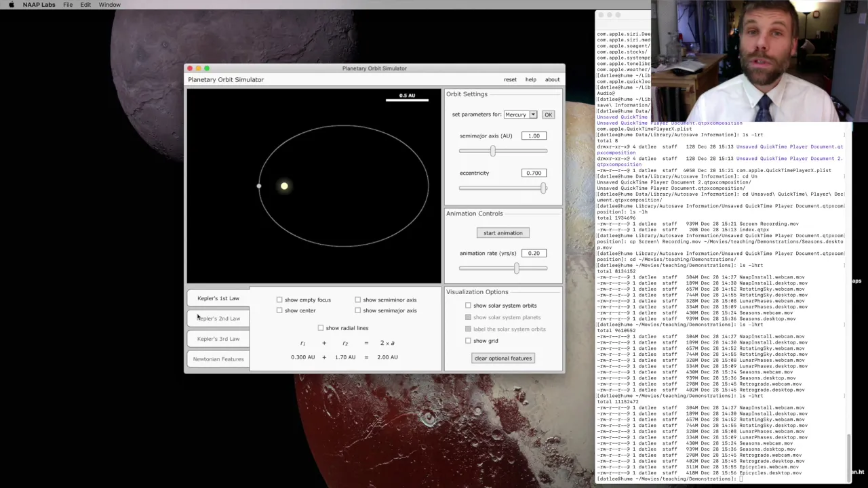Screen dimensions: 868x488
Task: Enable the show grid checkbox
Action: pyautogui.click(x=468, y=341)
